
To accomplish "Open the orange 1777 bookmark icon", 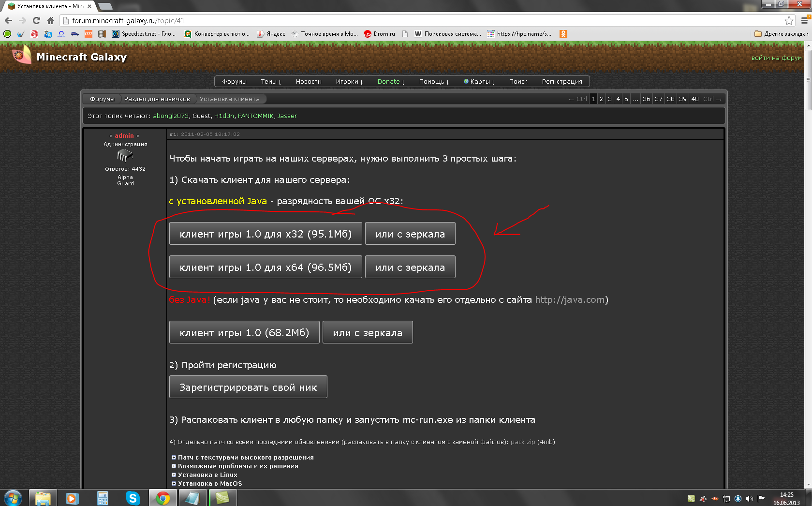I will (89, 34).
